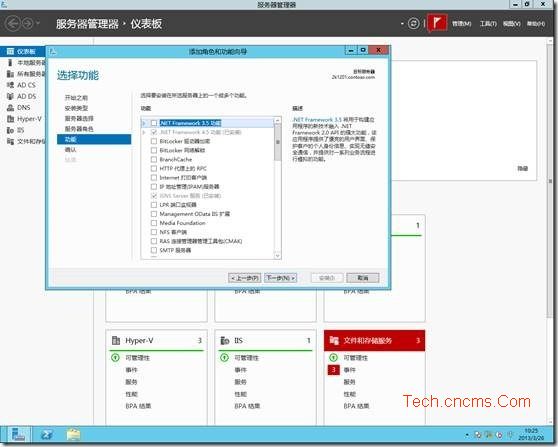
Task: Click the IIS tile header icon
Action: (x=225, y=341)
